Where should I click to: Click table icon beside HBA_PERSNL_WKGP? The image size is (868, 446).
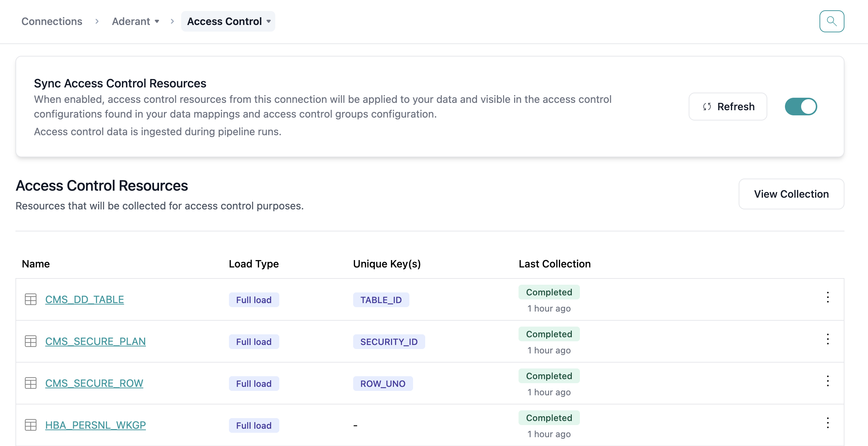pyautogui.click(x=31, y=425)
